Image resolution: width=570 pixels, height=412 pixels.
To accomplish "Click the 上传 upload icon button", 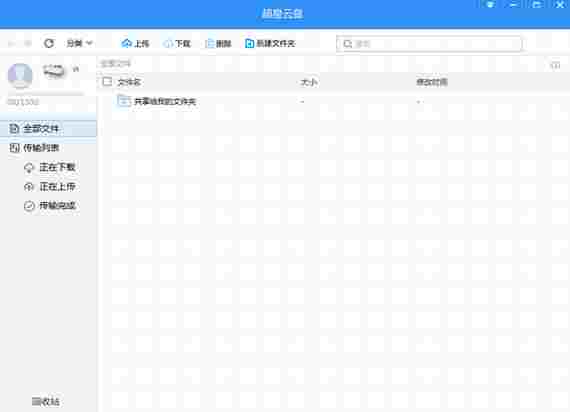I will click(135, 44).
